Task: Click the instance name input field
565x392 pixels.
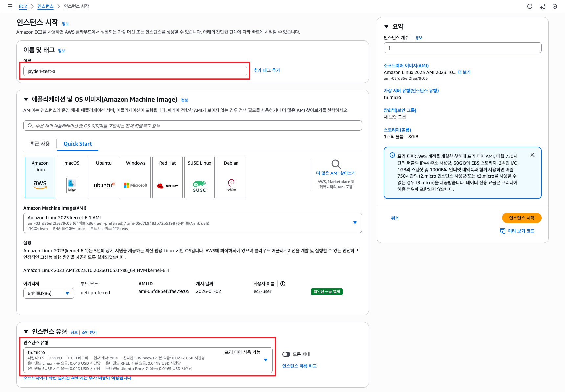Action: point(135,71)
